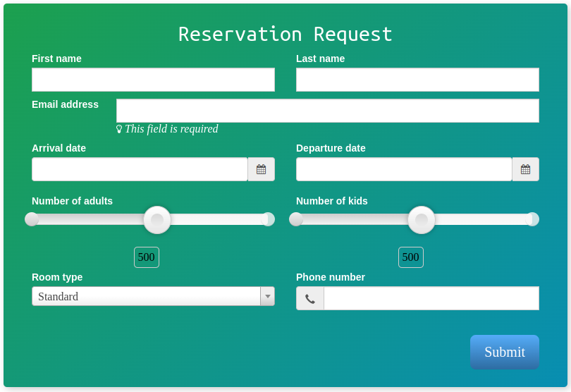The image size is (571, 392).
Task: Click the Number of kids slider handle
Action: coord(422,220)
